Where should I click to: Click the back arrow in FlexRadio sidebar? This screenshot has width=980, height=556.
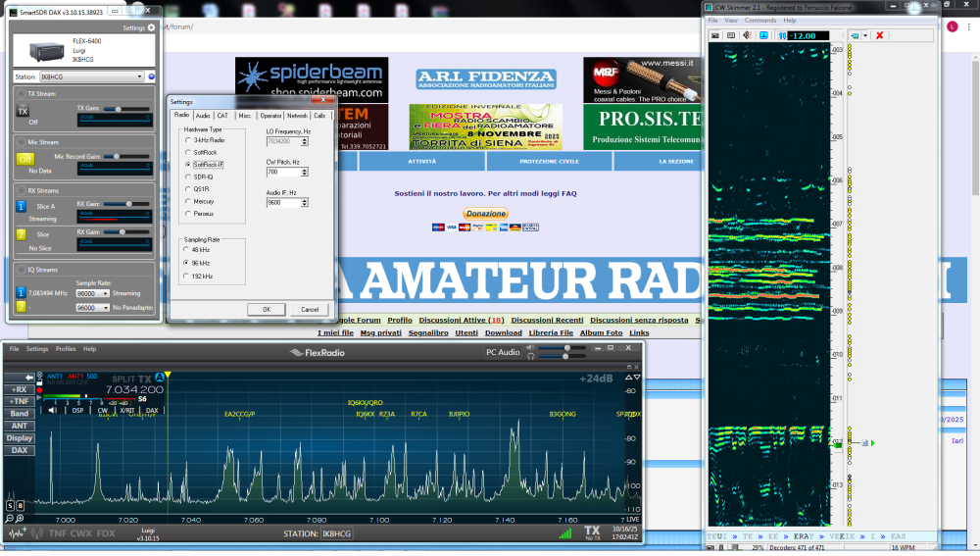tap(28, 378)
